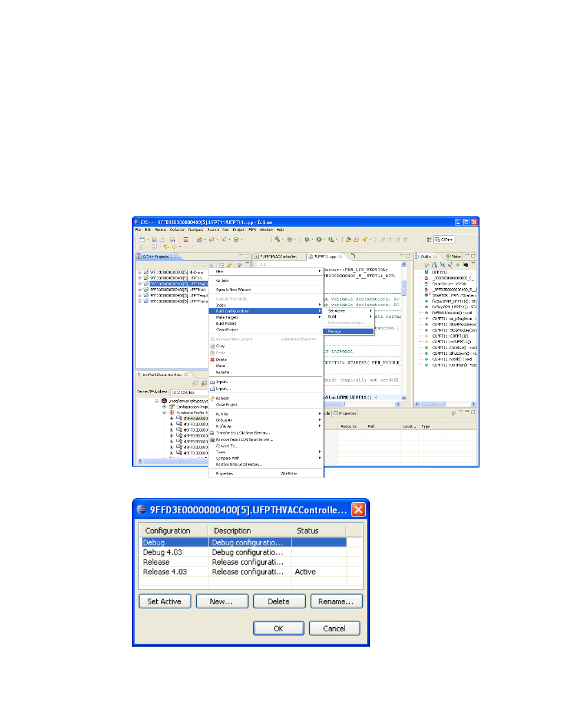Viewport: 562px width, 728px height.
Task: Click the back arrow navigation toolbar icon
Action: coord(174,247)
